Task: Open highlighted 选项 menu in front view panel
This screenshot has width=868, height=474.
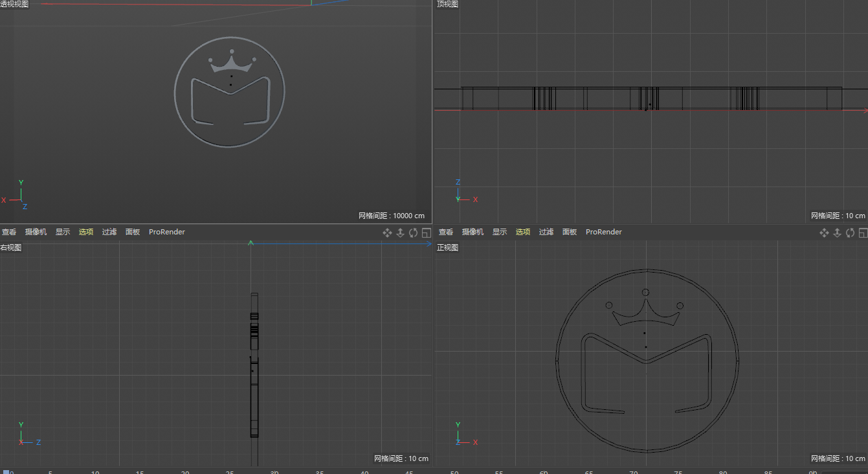Action: [523, 232]
